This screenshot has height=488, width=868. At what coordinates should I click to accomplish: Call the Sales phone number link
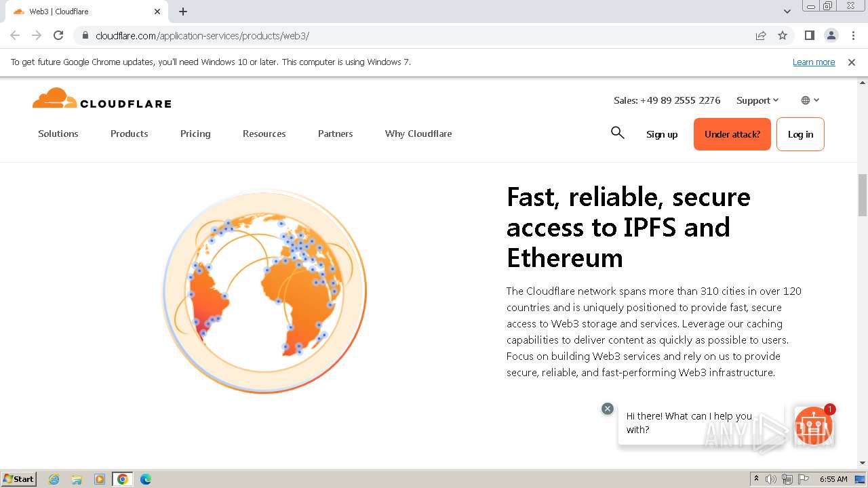667,100
